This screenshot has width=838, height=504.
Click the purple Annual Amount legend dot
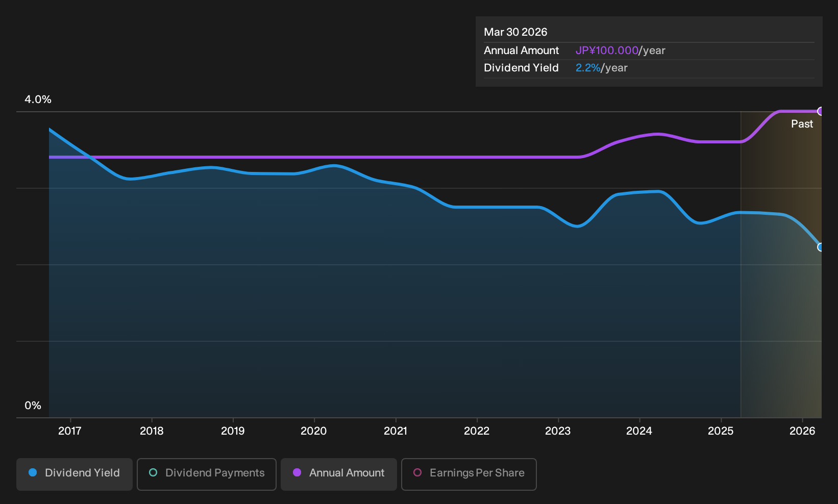[297, 472]
